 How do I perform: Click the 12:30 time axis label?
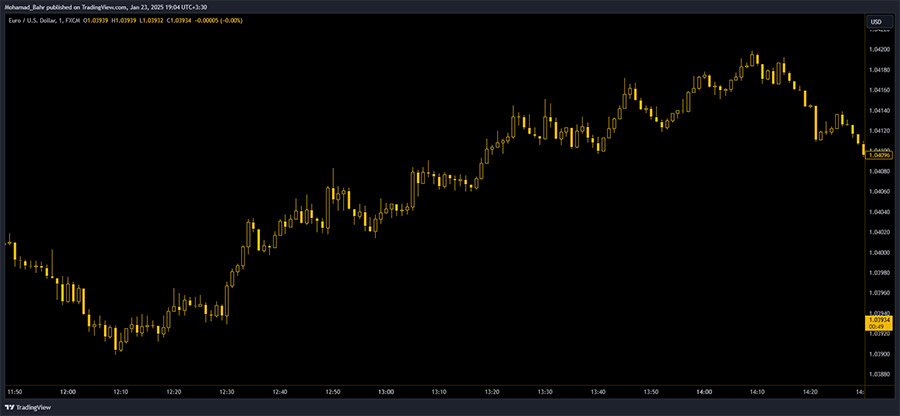coord(227,391)
